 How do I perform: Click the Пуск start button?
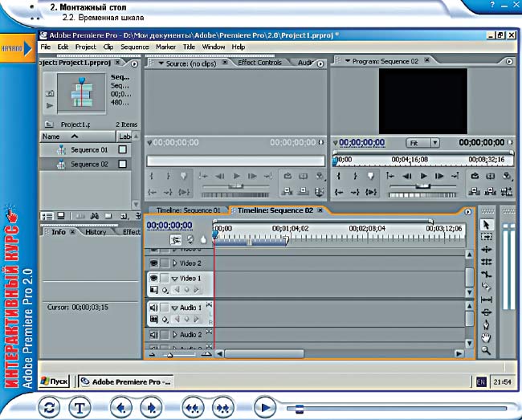coord(54,381)
